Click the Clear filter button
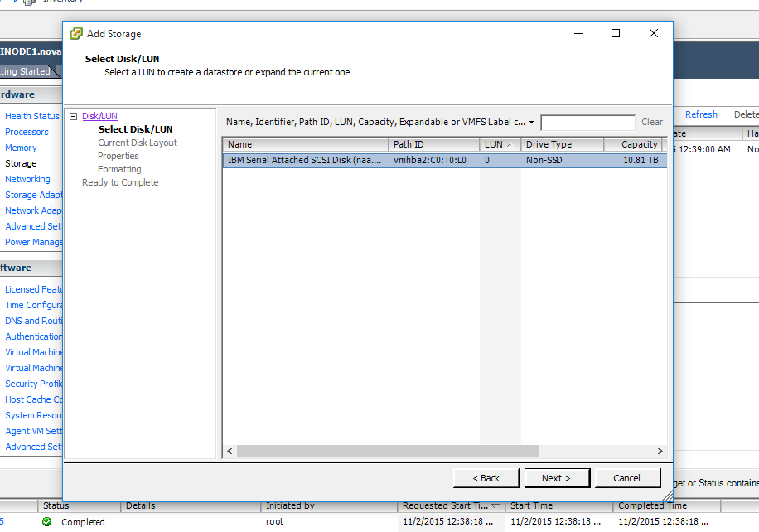The width and height of the screenshot is (759, 532). pos(652,122)
